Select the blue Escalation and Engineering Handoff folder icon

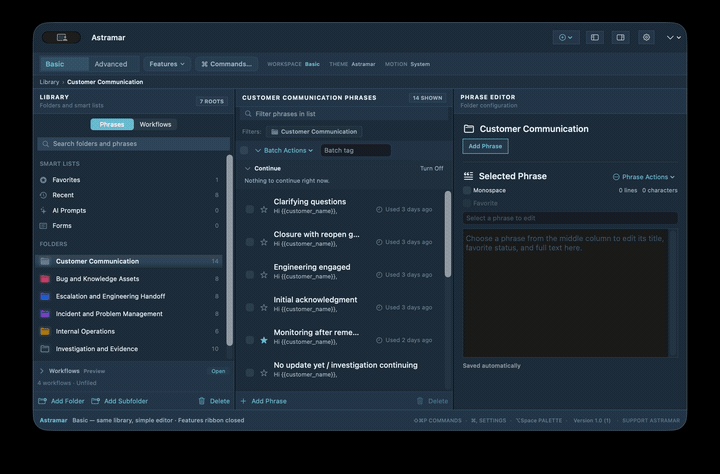[x=45, y=296]
